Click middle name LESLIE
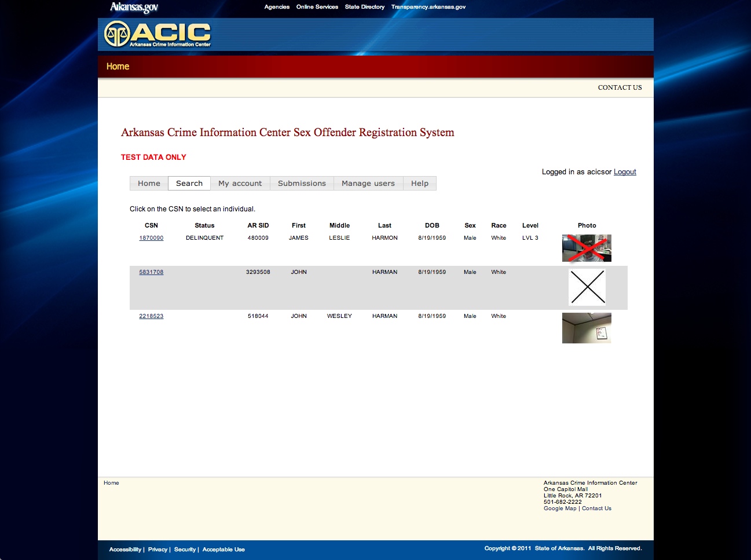Viewport: 751px width, 560px height. click(339, 238)
